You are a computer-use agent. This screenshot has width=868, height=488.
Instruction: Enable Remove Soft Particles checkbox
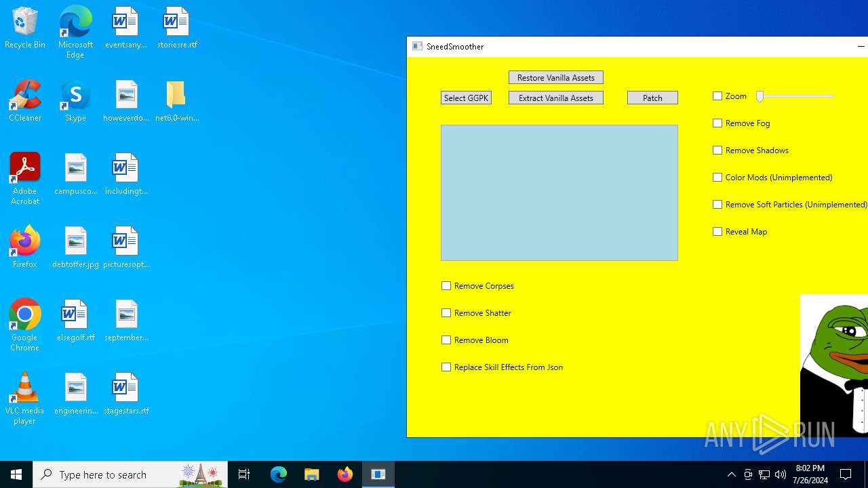[x=717, y=205]
